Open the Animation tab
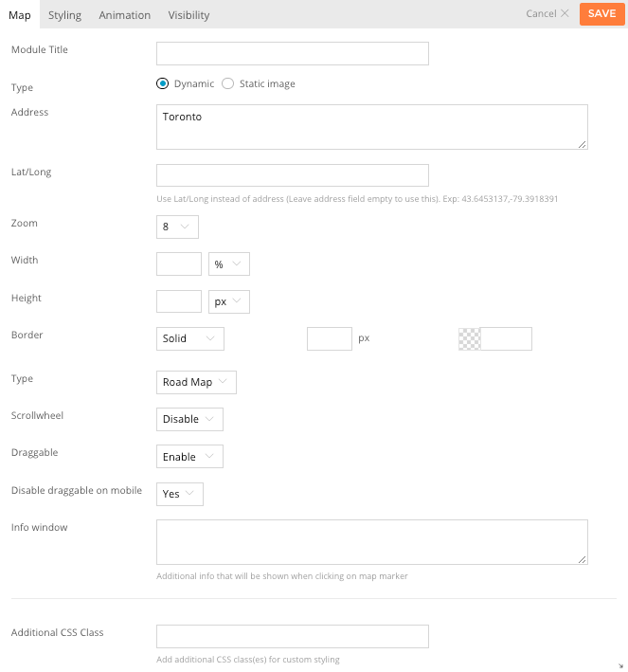Screen dimensions: 628x672 pos(125,15)
